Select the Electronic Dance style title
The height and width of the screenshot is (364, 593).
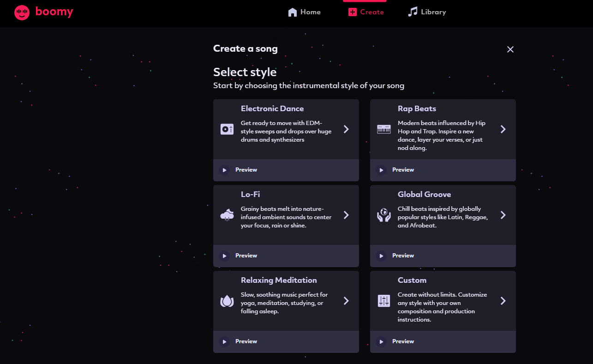click(x=272, y=109)
